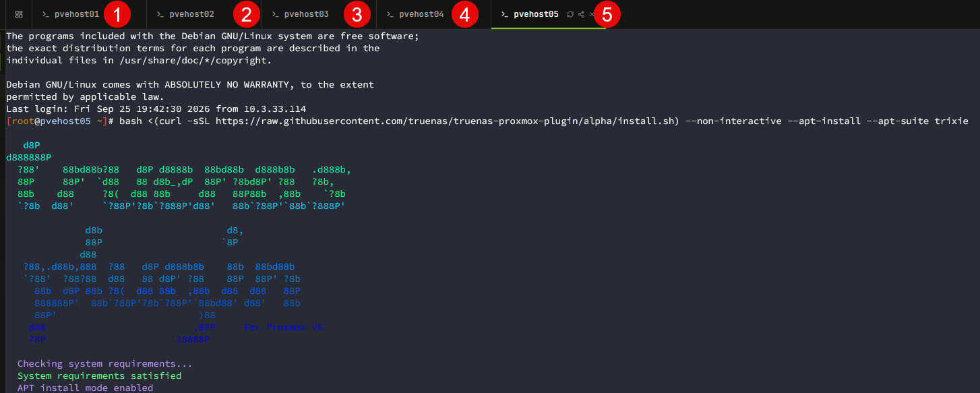Image resolution: width=980 pixels, height=393 pixels.
Task: Click the share icon on pvehost05 tab
Action: 582,14
